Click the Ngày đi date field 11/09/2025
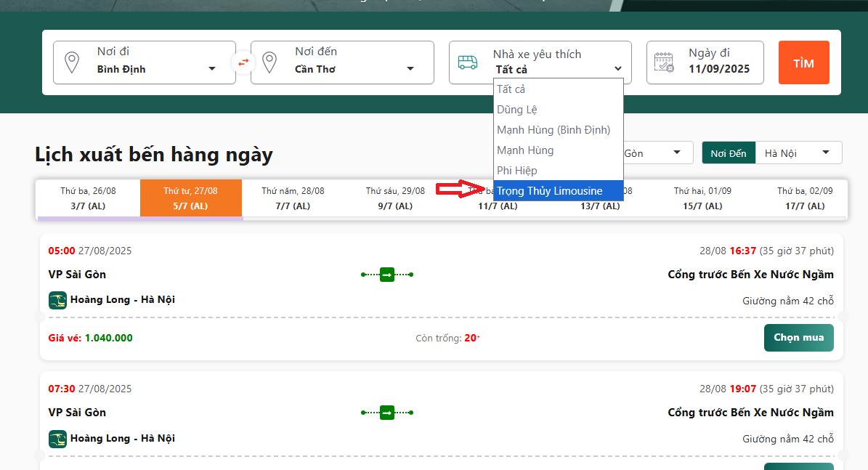 (718, 69)
